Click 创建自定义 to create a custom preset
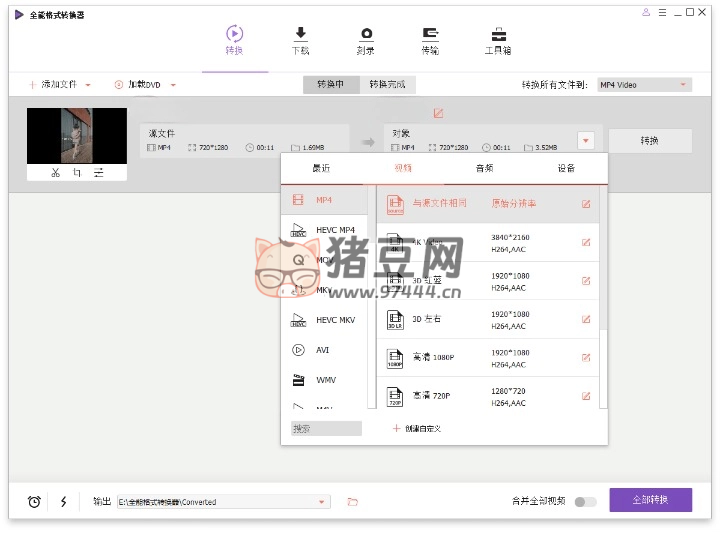The image size is (720, 533). (417, 428)
